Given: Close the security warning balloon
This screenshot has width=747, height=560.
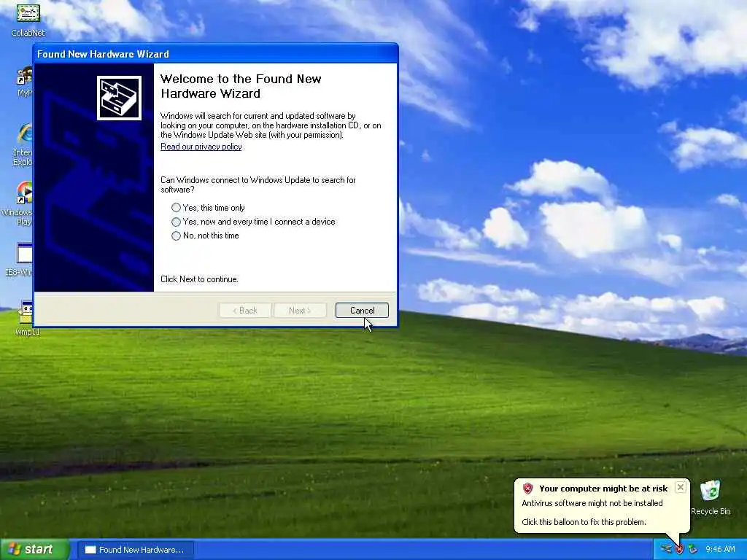Looking at the screenshot, I should (681, 487).
